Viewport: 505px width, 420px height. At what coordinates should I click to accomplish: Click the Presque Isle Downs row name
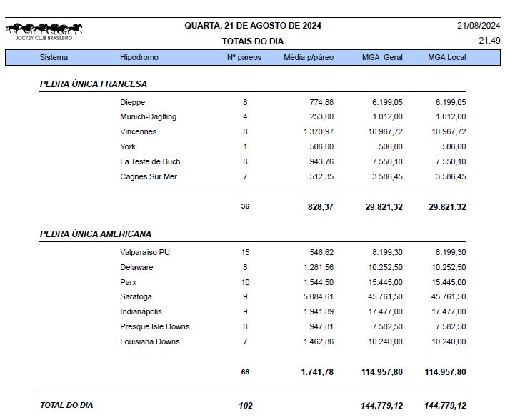155,326
